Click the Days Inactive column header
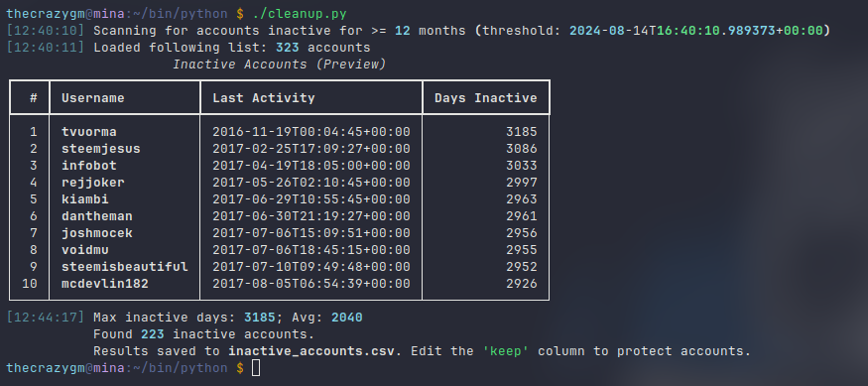Viewport: 868px width, 386px height. [485, 98]
